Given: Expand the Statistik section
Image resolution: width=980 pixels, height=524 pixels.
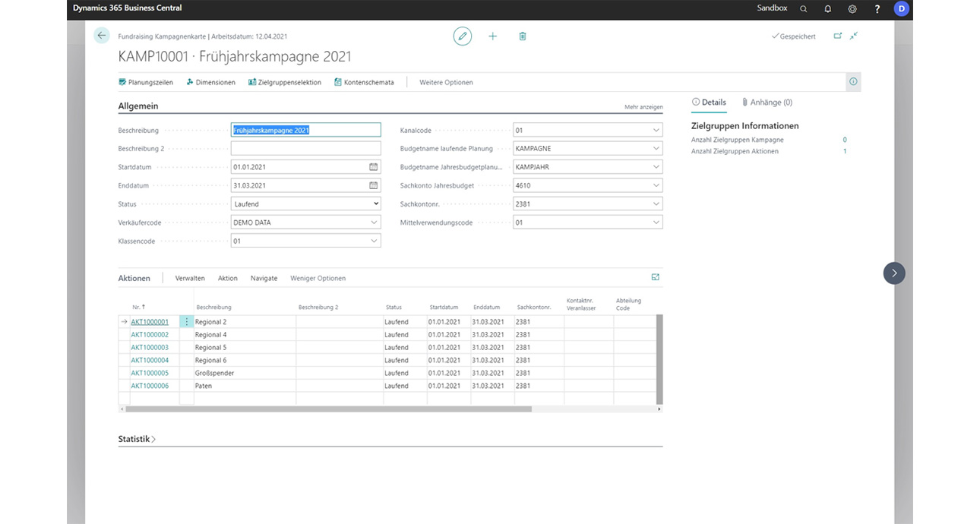Looking at the screenshot, I should 138,439.
